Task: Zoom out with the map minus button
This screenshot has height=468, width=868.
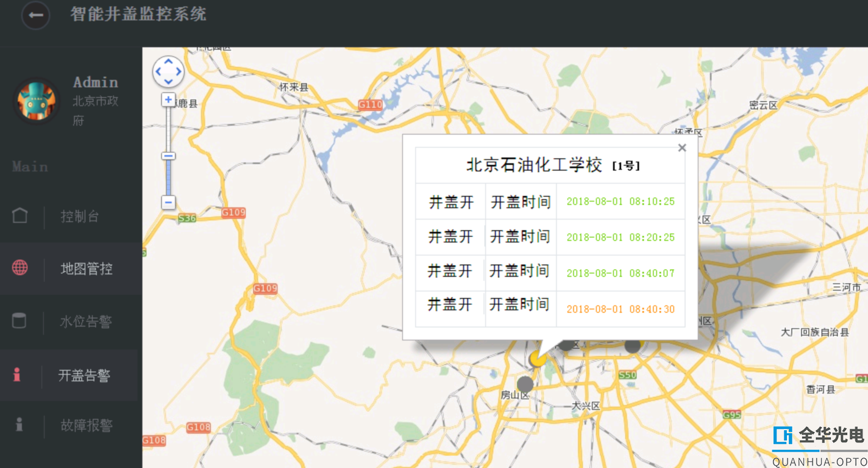Action: tap(169, 203)
